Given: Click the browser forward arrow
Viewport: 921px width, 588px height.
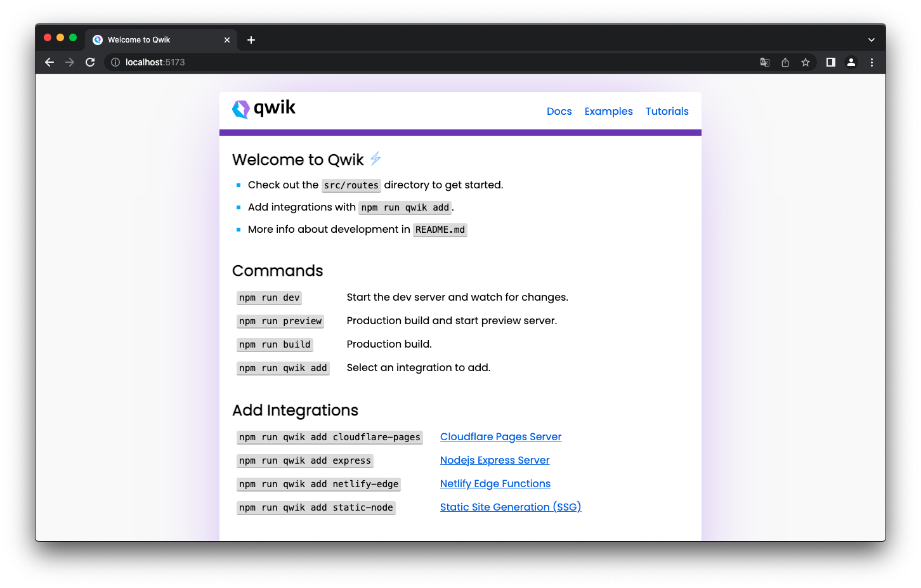Looking at the screenshot, I should (70, 62).
